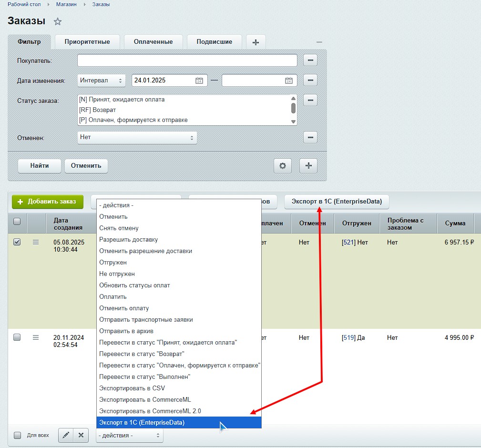Open calendar for the start date field
The width and height of the screenshot is (481, 448).
[x=199, y=81]
